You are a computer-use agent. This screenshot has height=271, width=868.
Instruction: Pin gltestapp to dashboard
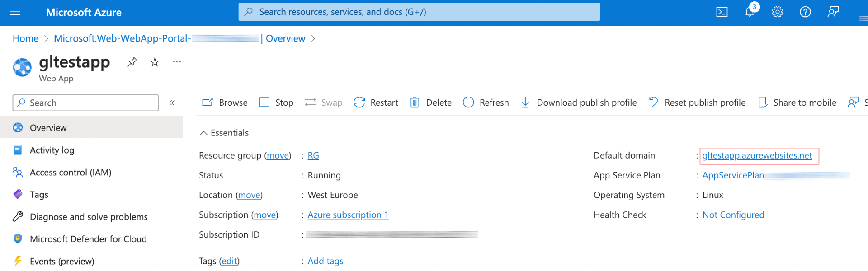click(x=132, y=62)
